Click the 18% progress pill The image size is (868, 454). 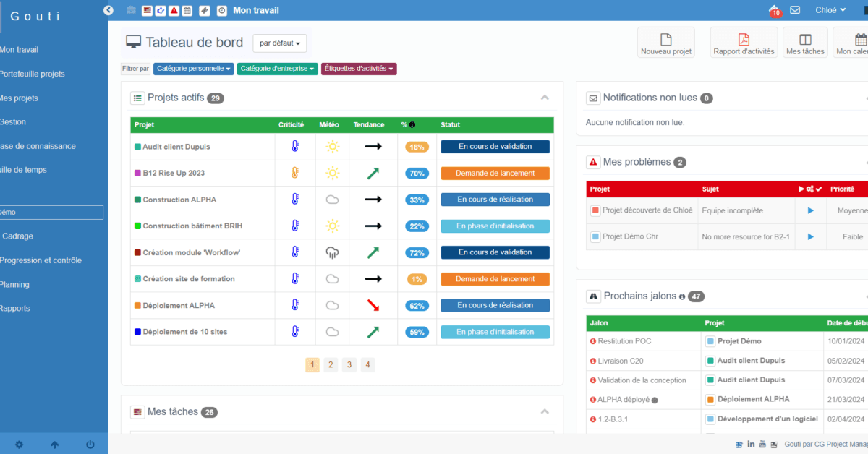coord(417,147)
